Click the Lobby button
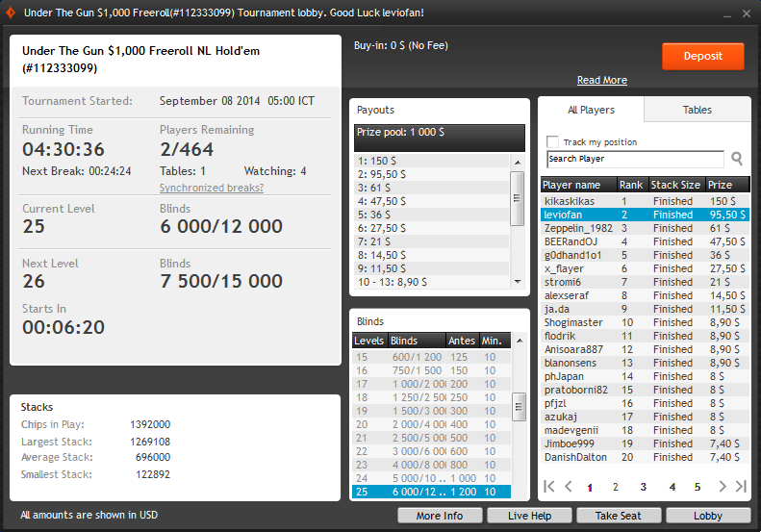This screenshot has height=532, width=761. click(708, 516)
